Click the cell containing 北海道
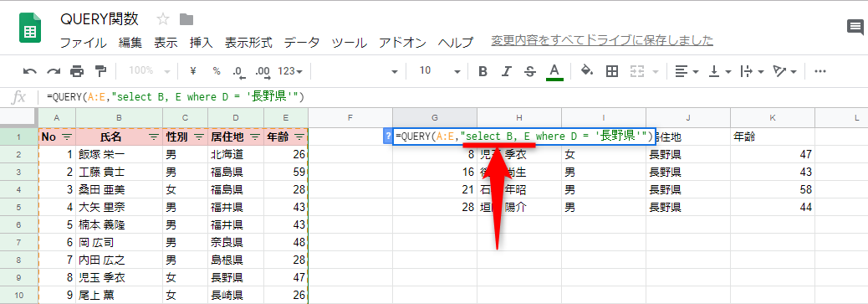 point(236,154)
